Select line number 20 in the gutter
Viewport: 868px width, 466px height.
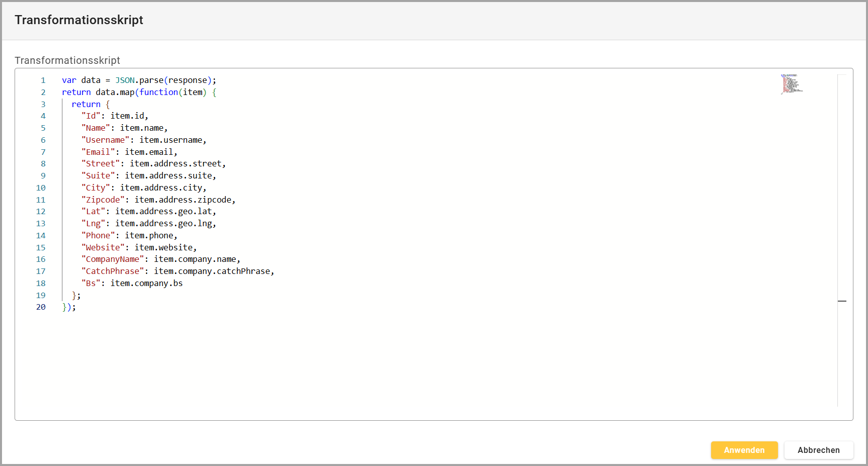click(41, 307)
